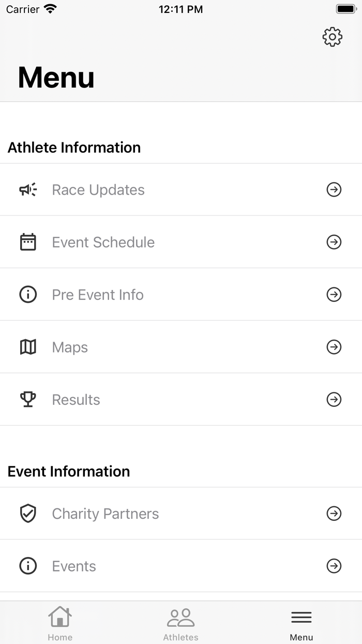Select the Event Schedule calendar icon

click(28, 242)
